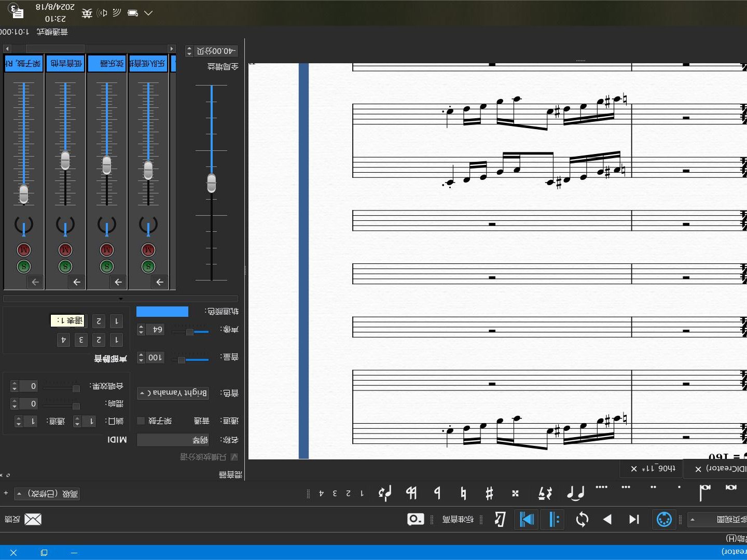747x560 pixels.
Task: Click the 全局增益 master gain fader
Action: coord(212,183)
